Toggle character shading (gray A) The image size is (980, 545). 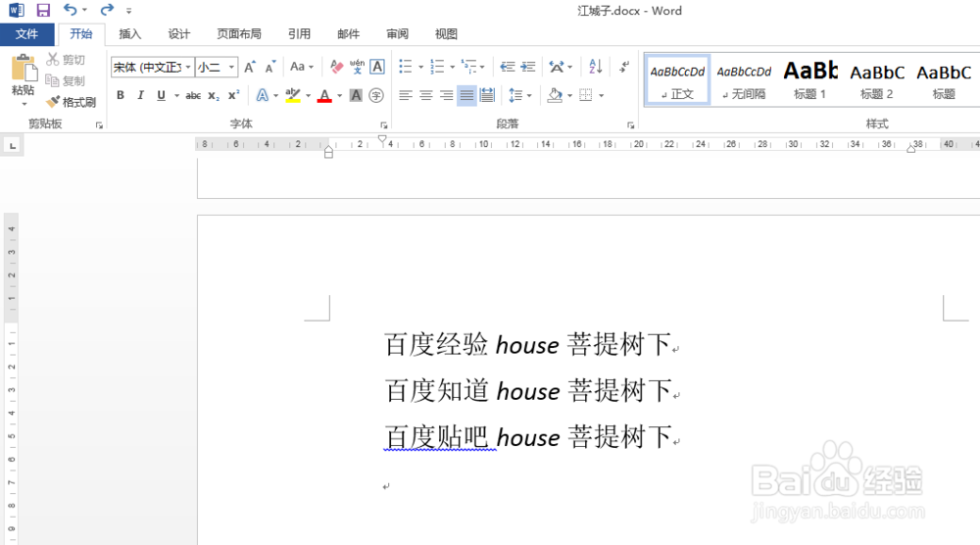356,96
